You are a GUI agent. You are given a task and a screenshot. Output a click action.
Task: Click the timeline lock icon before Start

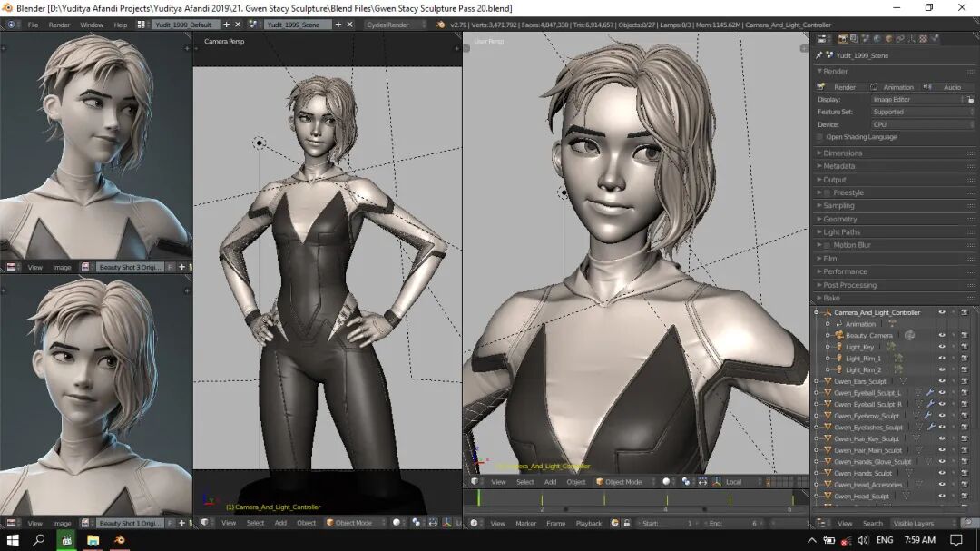tap(627, 524)
